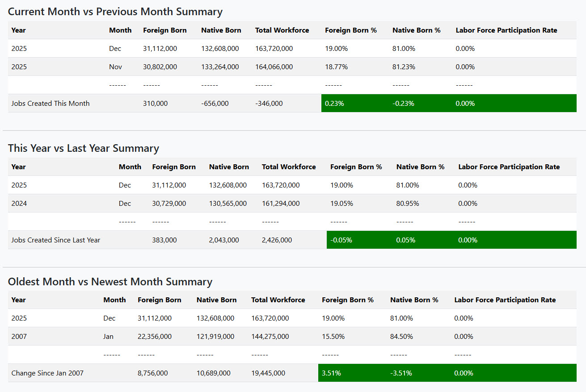The width and height of the screenshot is (586, 392).
Task: Click the 18.77% foreign born percentage
Action: click(x=336, y=67)
